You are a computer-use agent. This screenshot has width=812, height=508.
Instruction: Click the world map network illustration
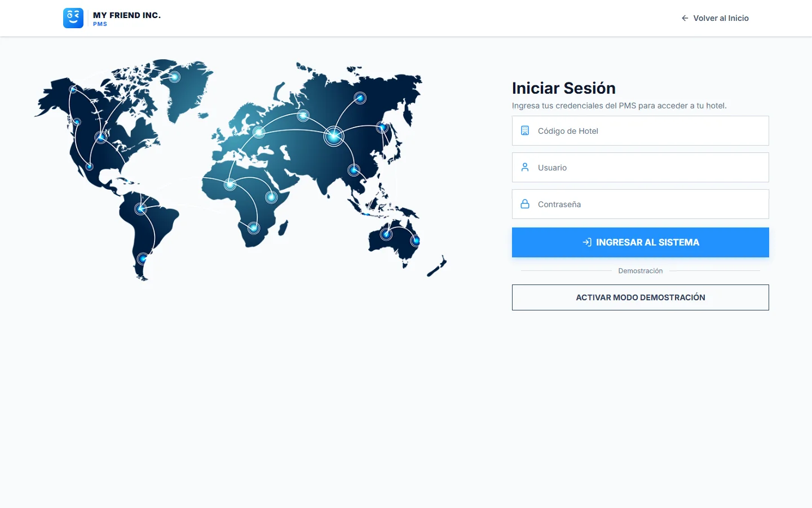coord(240,169)
